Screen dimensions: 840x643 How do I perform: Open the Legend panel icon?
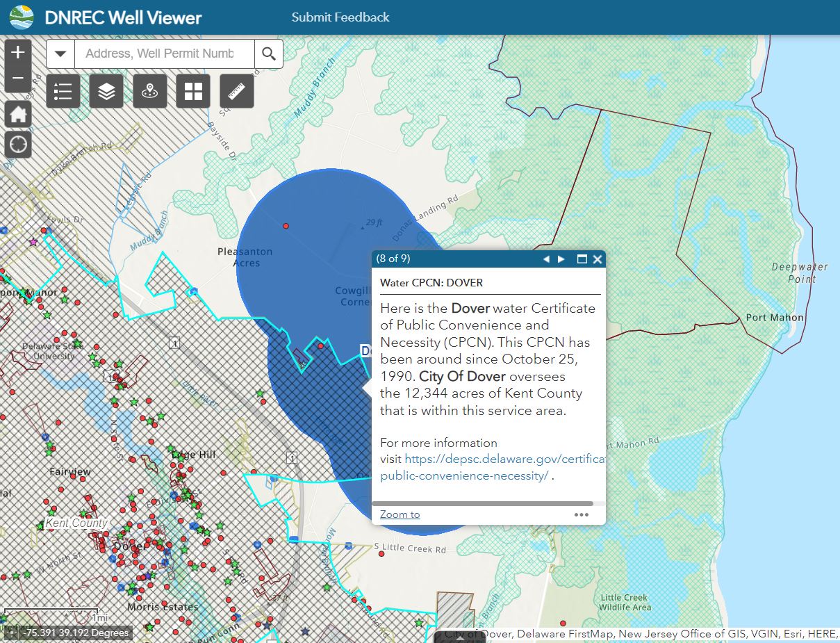(63, 90)
